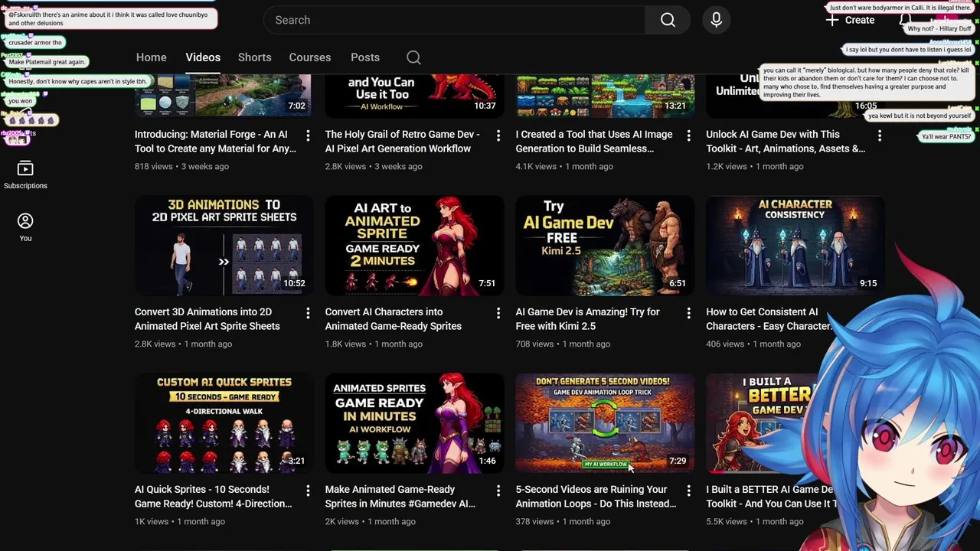This screenshot has height=551, width=980.
Task: Open Holy Grail Retro Game Dev thumbnail
Action: pos(414,96)
